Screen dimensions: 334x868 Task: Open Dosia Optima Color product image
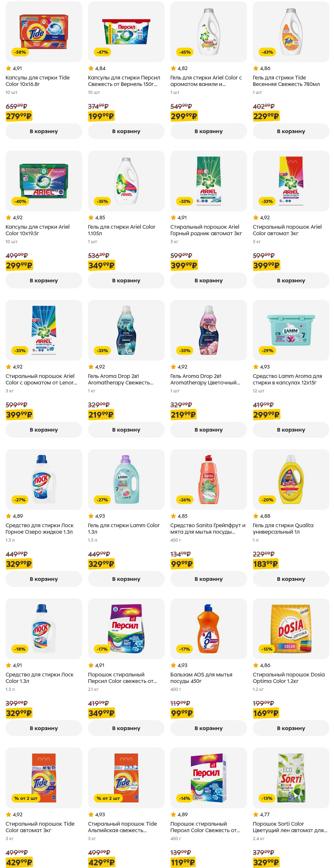290,628
